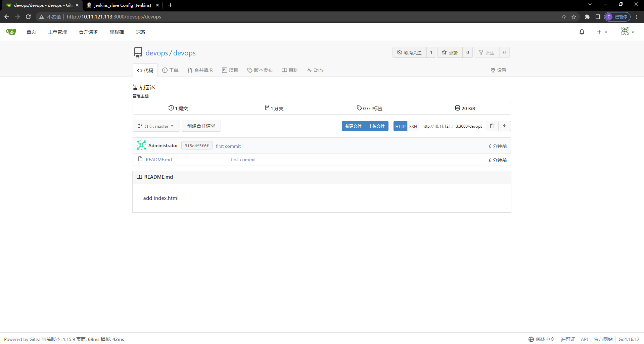Image resolution: width=644 pixels, height=344 pixels.
Task: Click the not-secure warning icon
Action: 42,17
